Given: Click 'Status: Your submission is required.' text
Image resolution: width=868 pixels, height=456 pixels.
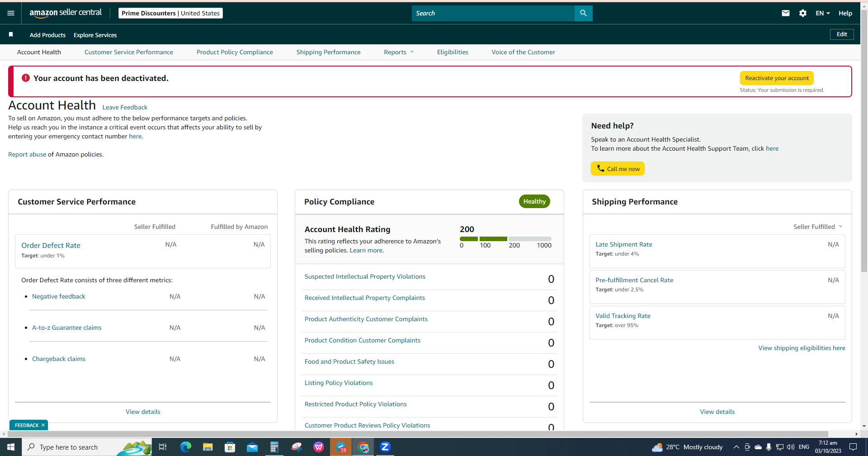Looking at the screenshot, I should pos(782,90).
